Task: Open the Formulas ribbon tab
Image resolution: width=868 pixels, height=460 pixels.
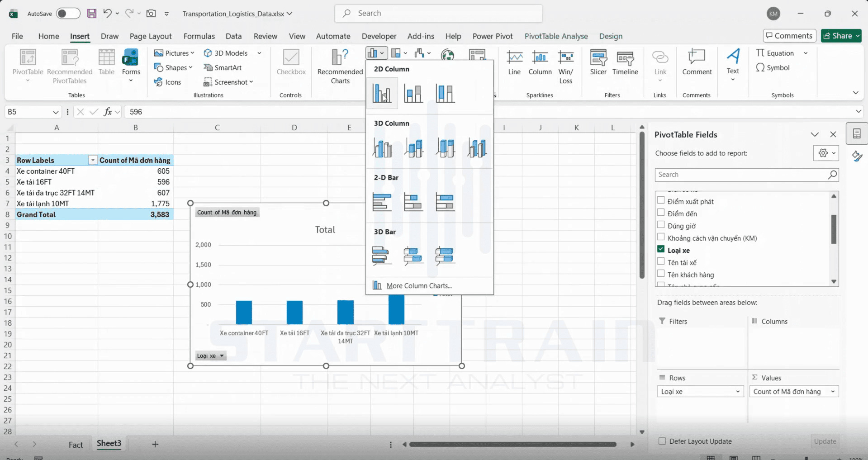Action: [x=199, y=36]
